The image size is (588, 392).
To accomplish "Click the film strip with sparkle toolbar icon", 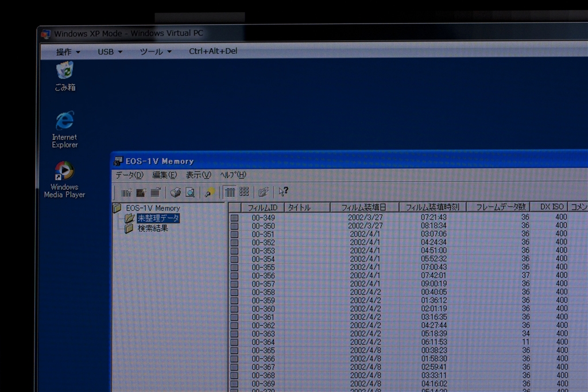I will click(x=141, y=193).
